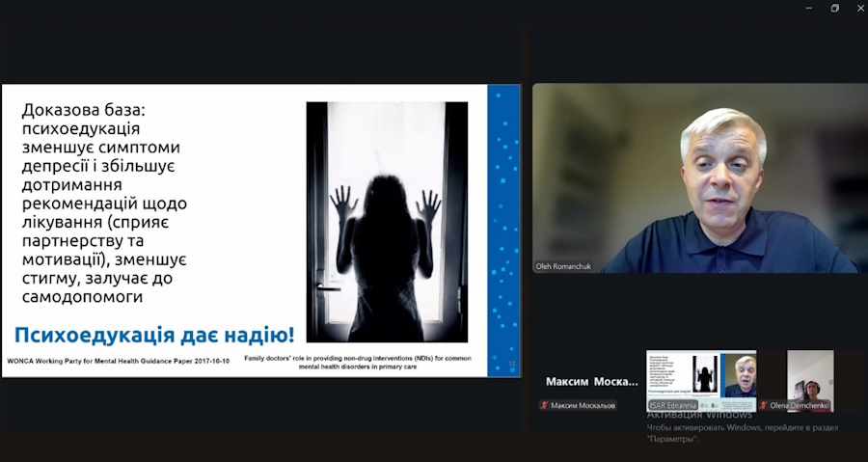Screen dimensions: 868x462
Task: Minimize the meeting window
Action: (808, 9)
